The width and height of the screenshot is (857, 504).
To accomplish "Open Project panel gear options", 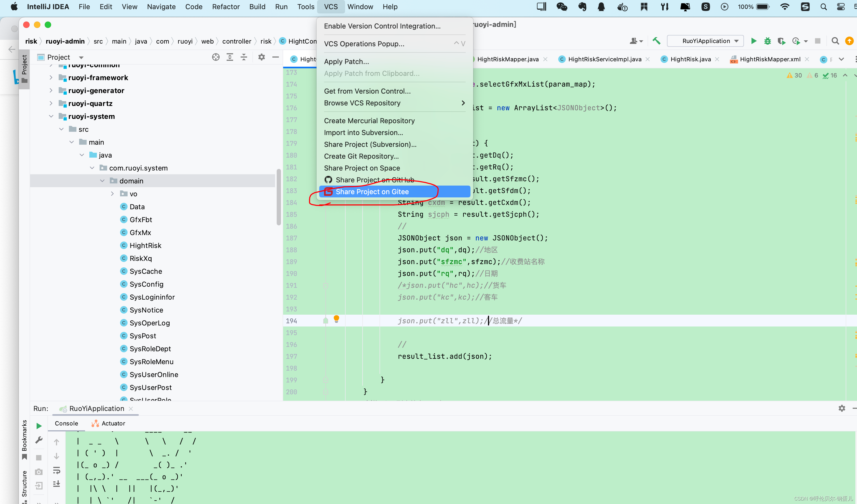I will pyautogui.click(x=261, y=57).
